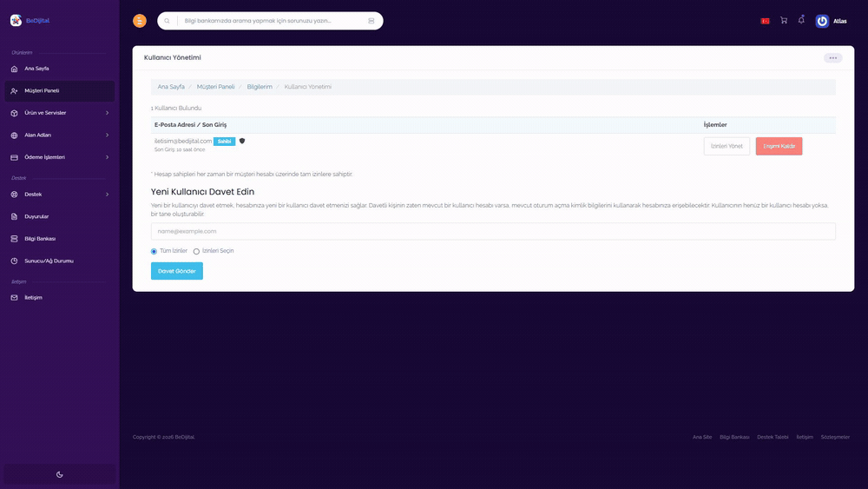Focus the knowledge base search field
Image resolution: width=868 pixels, height=489 pixels.
click(271, 21)
